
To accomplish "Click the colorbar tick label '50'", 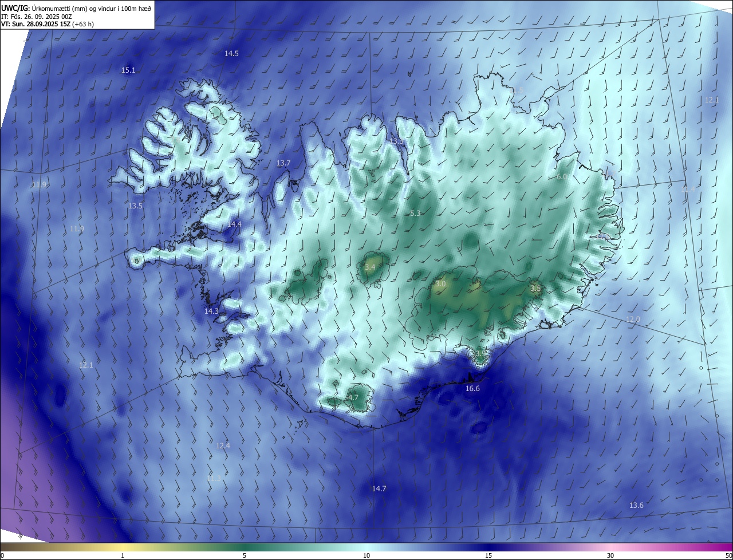I will (x=728, y=555).
